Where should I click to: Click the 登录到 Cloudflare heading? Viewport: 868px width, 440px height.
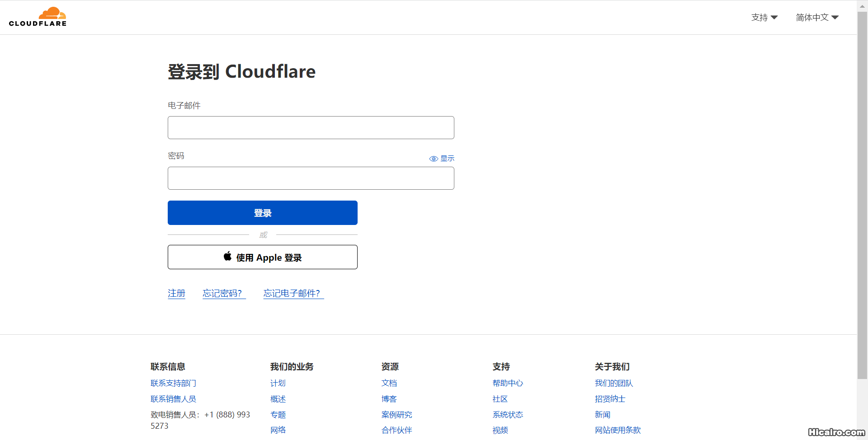coord(241,71)
